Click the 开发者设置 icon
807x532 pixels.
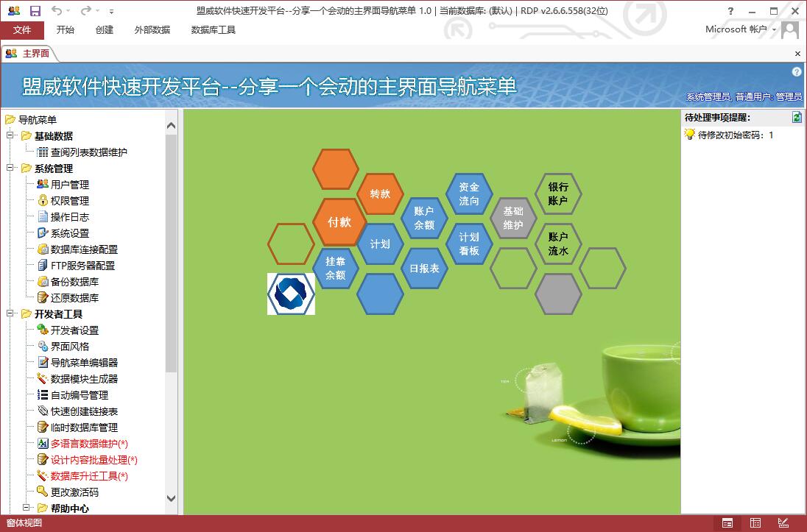[x=43, y=330]
